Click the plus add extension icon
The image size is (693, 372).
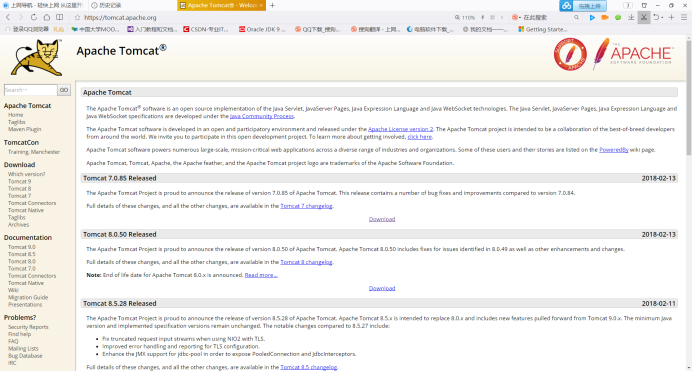pos(671,18)
